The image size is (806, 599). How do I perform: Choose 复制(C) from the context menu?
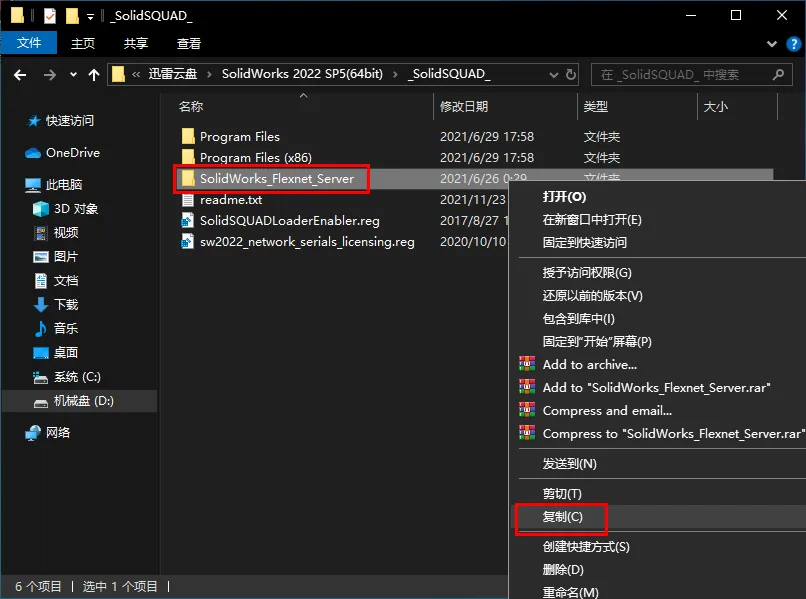(563, 517)
